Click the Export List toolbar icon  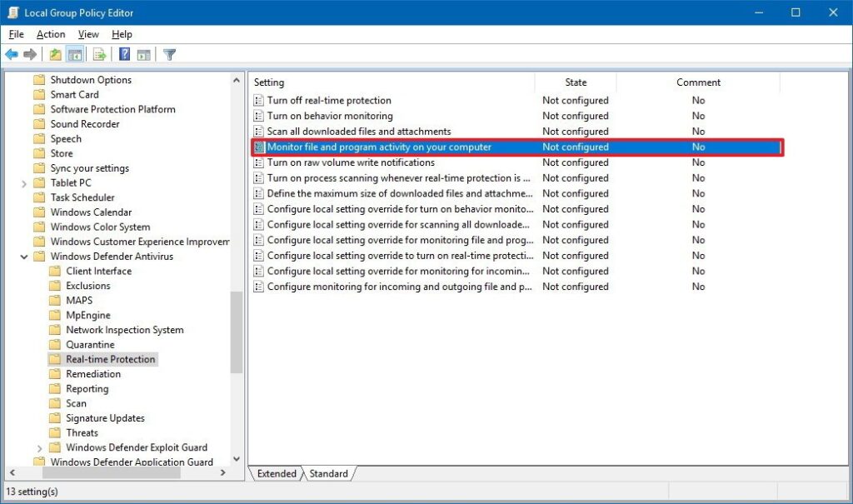[x=100, y=54]
